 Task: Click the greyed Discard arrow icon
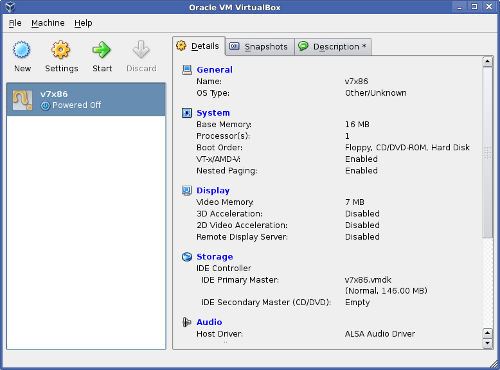(141, 50)
